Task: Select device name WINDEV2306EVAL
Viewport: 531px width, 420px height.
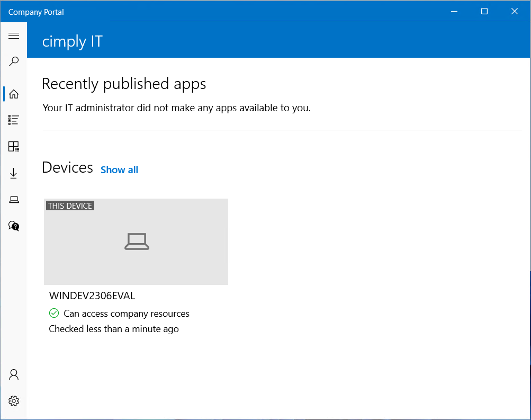Action: [x=92, y=296]
